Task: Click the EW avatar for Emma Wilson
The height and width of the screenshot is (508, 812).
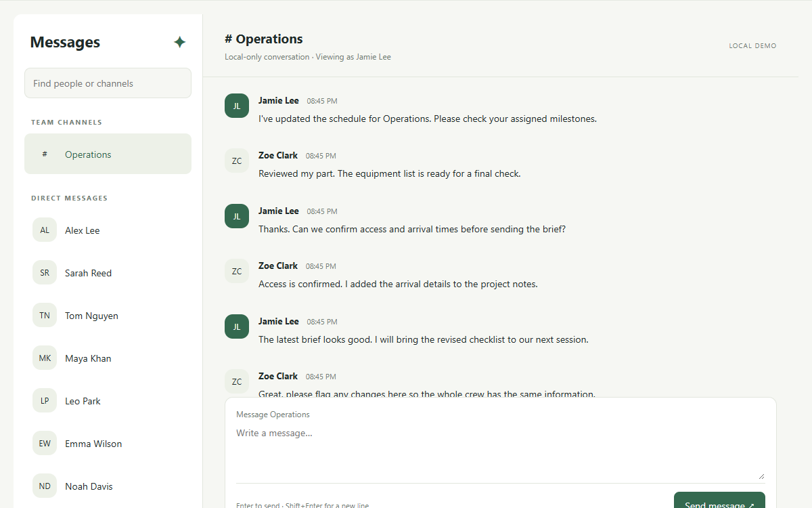Action: 45,443
